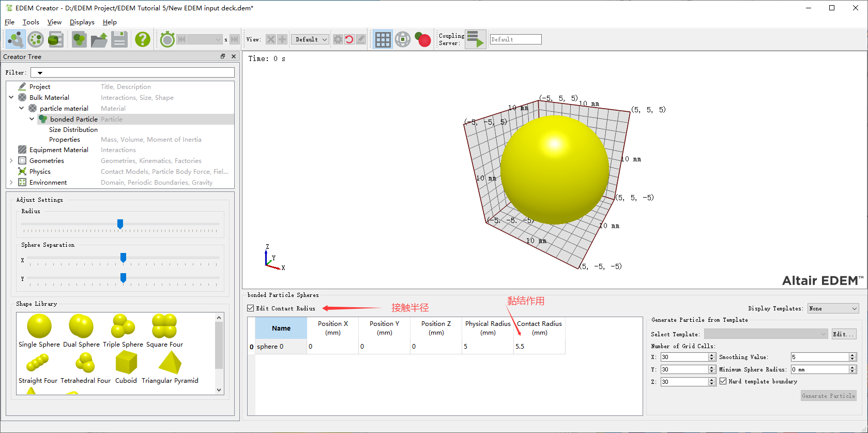Open the Select Template dropdown
The height and width of the screenshot is (433, 868).
[x=766, y=334]
